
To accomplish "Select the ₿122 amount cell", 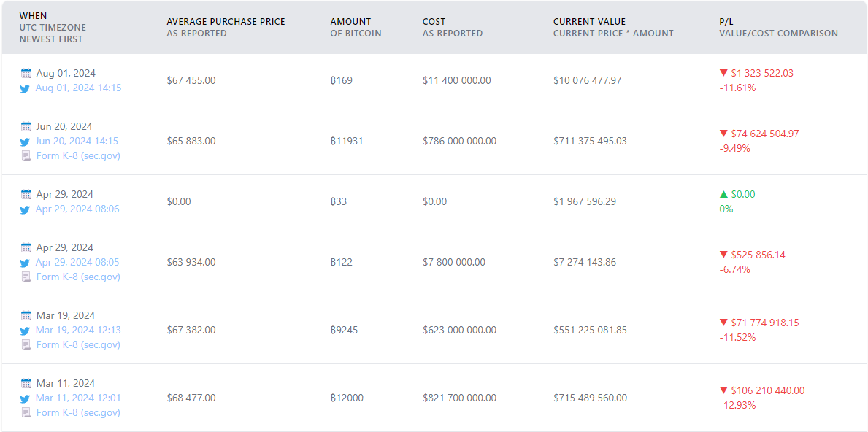I will tap(342, 262).
